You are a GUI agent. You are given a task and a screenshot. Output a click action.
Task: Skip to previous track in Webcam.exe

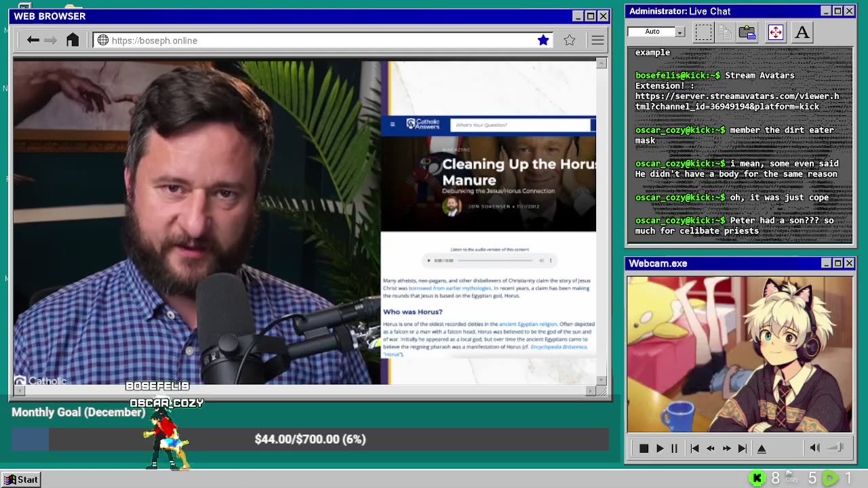(x=694, y=448)
